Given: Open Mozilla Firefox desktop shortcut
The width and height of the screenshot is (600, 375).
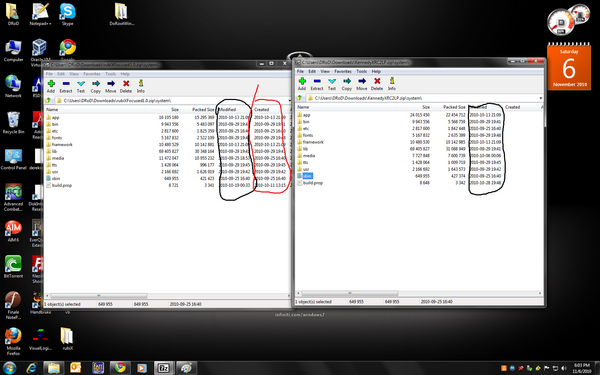Looking at the screenshot, I should tap(13, 341).
